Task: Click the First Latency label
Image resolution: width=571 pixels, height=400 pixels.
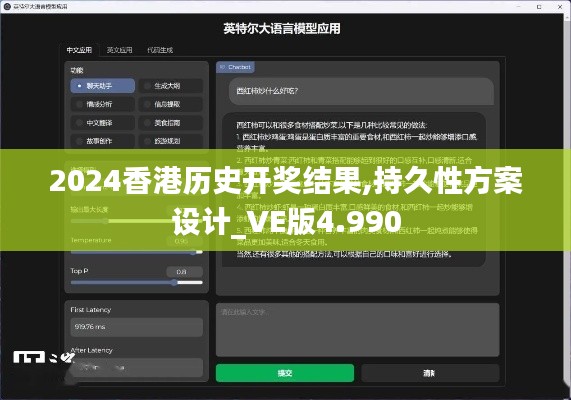Action: tap(91, 310)
